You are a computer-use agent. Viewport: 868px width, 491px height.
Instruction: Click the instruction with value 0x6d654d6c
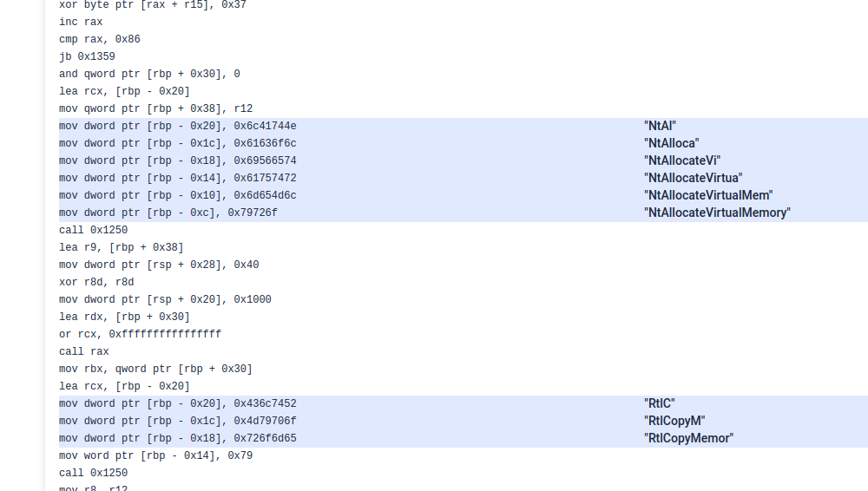click(x=178, y=195)
